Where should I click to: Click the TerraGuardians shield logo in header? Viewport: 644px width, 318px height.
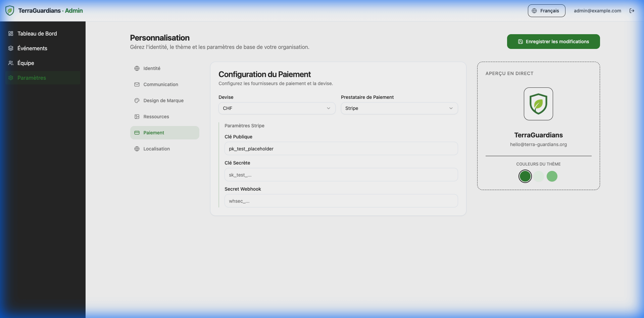pos(10,11)
